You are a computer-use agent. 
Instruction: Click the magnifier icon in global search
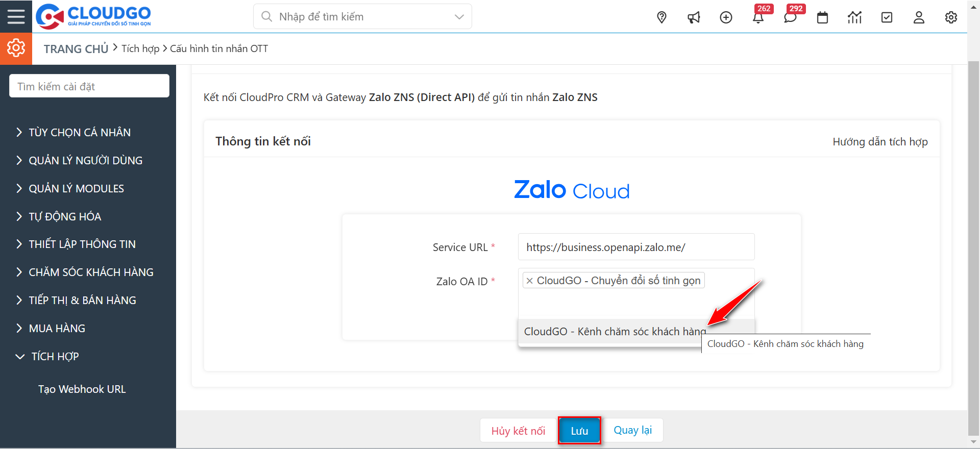click(266, 16)
